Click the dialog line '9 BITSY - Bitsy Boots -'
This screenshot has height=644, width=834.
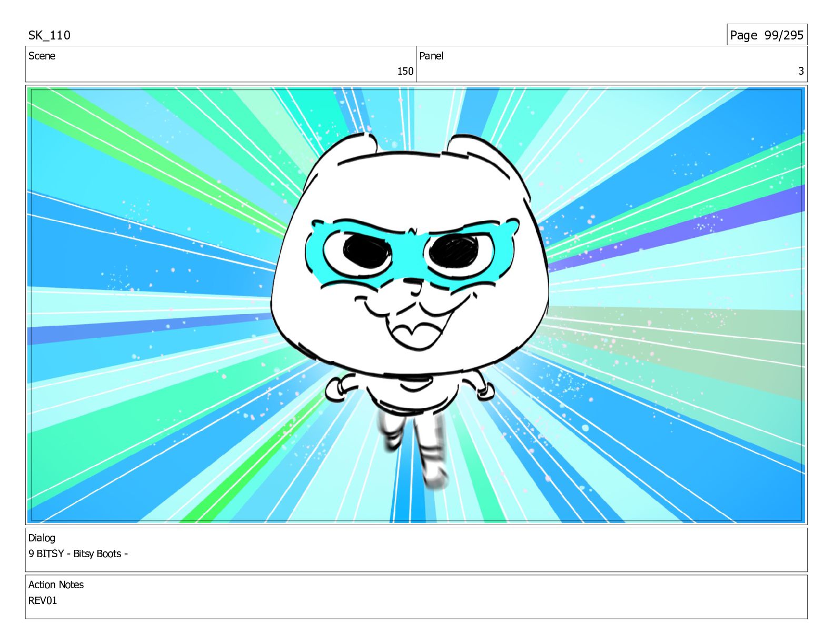click(78, 554)
